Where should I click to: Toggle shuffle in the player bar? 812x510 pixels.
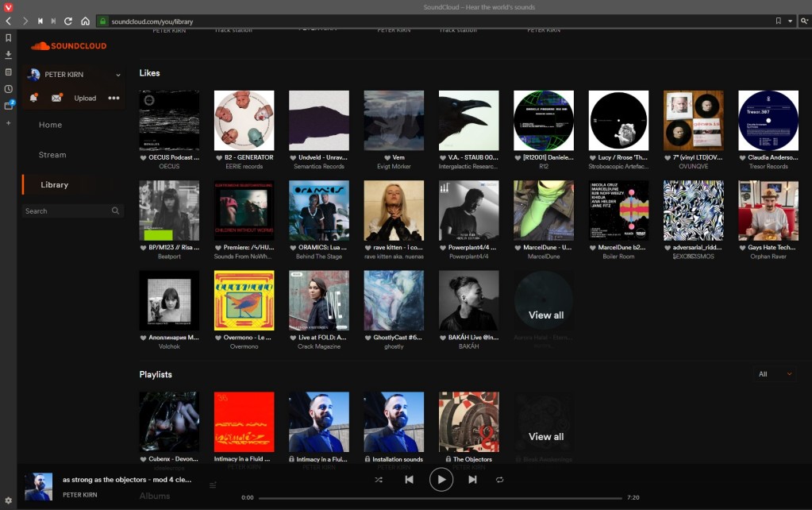[x=379, y=480]
